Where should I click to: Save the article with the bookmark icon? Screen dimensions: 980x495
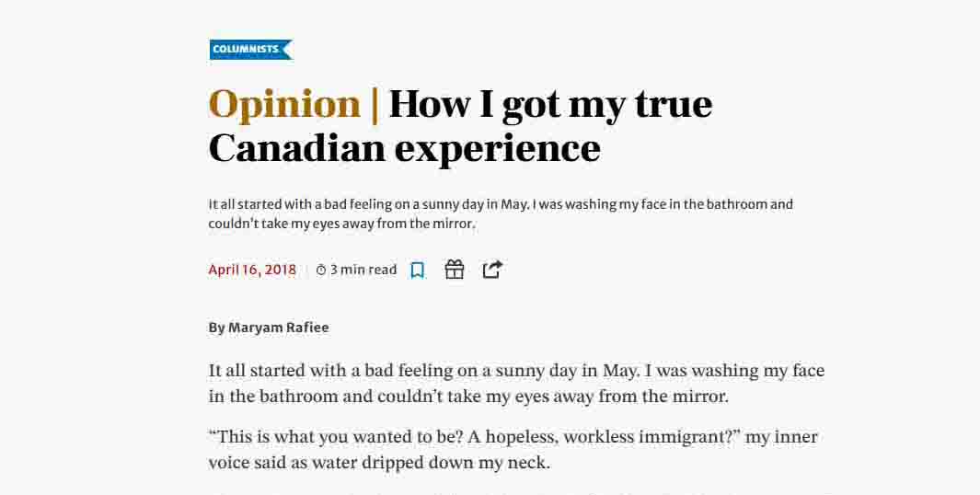(x=418, y=270)
